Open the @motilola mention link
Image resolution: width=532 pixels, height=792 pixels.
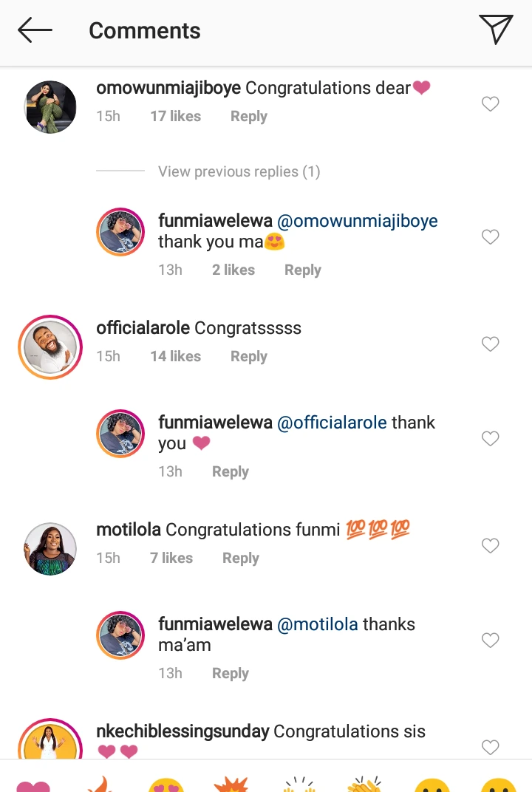(x=317, y=624)
